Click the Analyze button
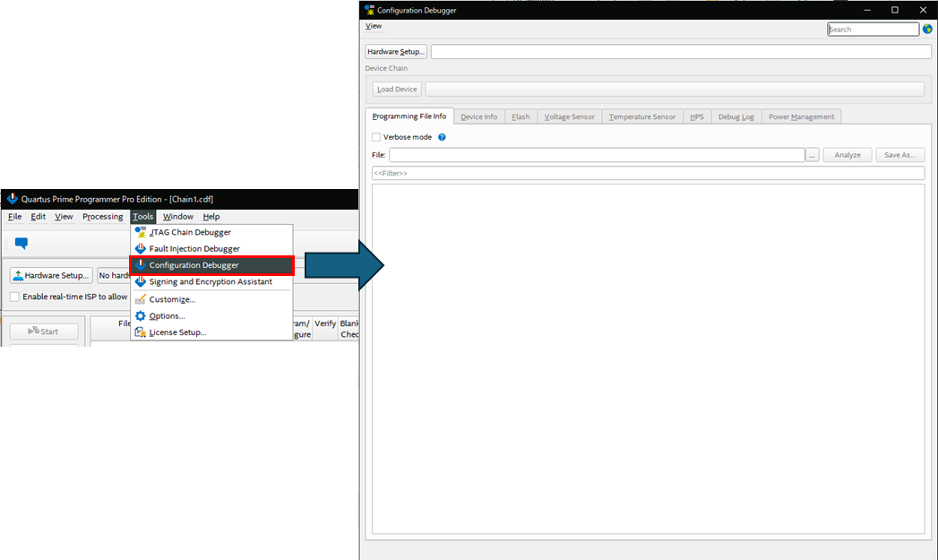The image size is (938, 560). pyautogui.click(x=847, y=154)
